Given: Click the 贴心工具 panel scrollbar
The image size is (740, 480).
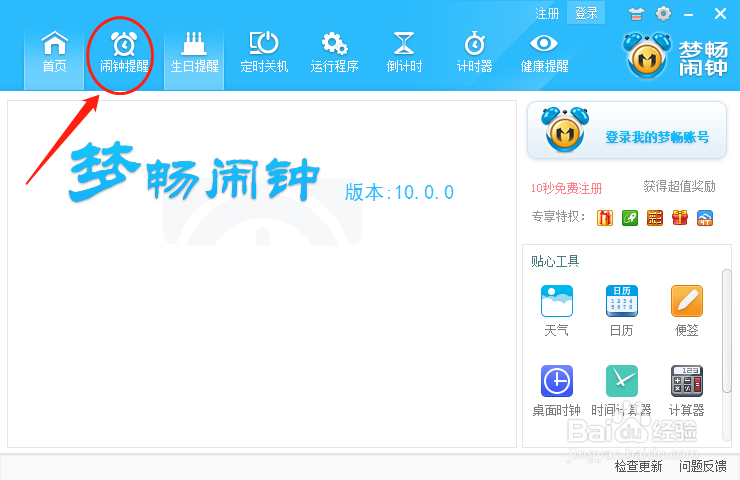Looking at the screenshot, I should click(x=727, y=330).
